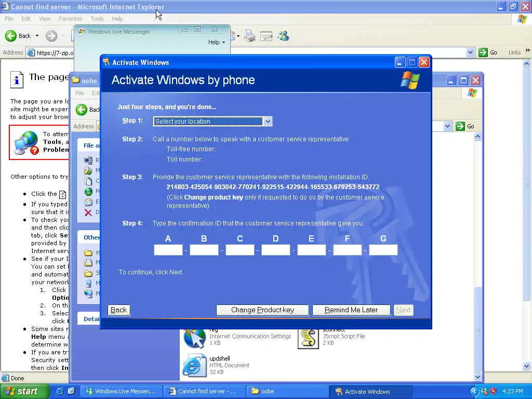Open Edit menu in Internet Explorer
This screenshot has width=532, height=399.
[26, 19]
